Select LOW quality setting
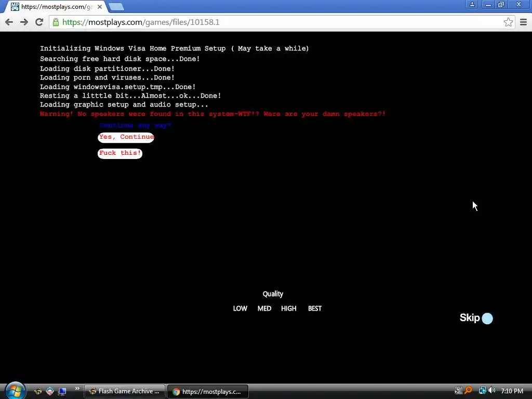The width and height of the screenshot is (532, 399). pyautogui.click(x=240, y=309)
